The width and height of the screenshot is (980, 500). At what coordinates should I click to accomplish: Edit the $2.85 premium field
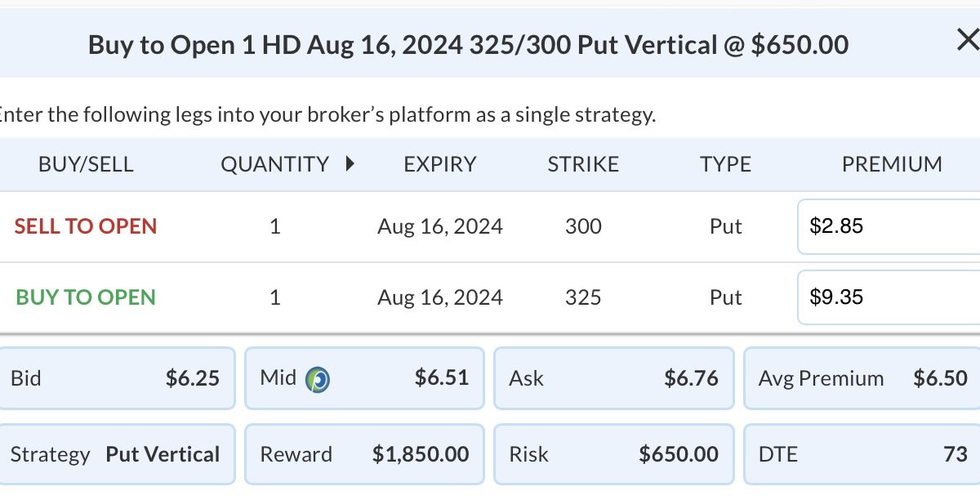(x=889, y=226)
